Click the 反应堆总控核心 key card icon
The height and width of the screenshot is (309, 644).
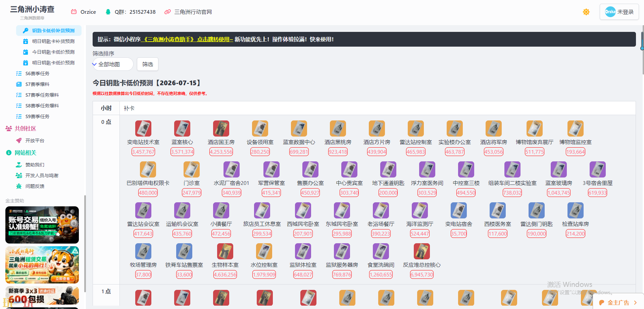click(x=422, y=251)
